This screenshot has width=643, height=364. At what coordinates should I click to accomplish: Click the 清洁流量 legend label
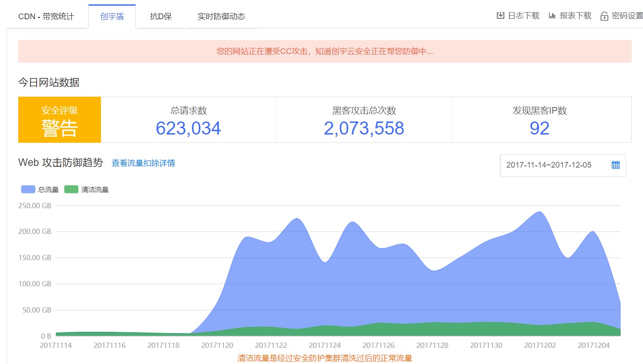(95, 189)
